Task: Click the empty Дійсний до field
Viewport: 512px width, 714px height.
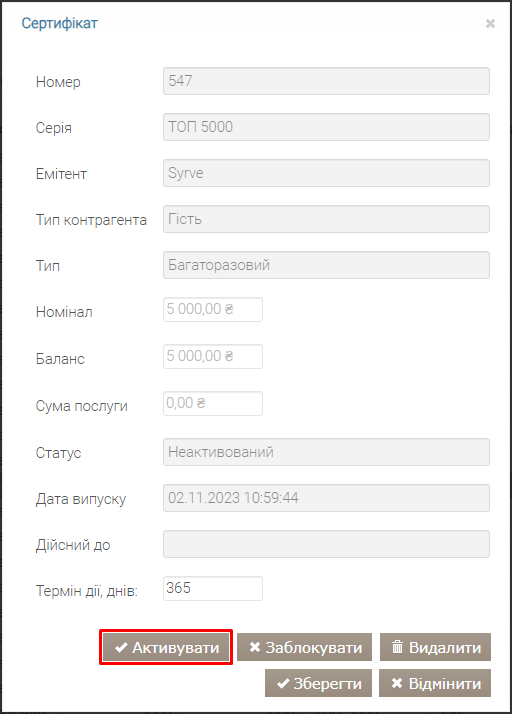Action: coord(326,544)
